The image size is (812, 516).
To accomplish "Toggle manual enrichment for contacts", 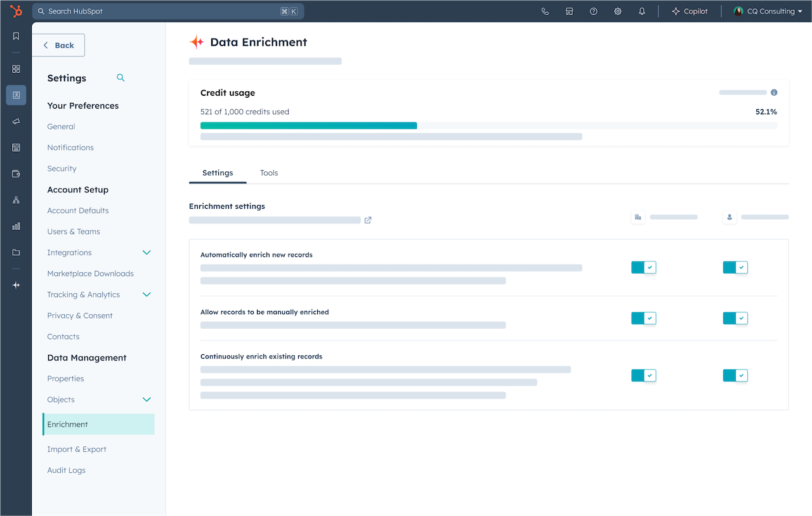I will [x=735, y=318].
